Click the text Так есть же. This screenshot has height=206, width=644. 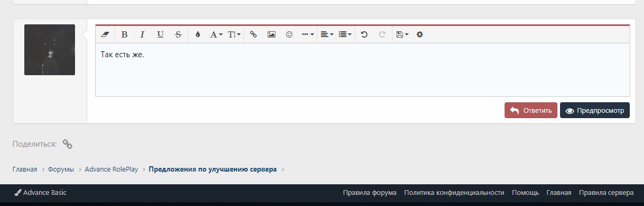(x=122, y=54)
